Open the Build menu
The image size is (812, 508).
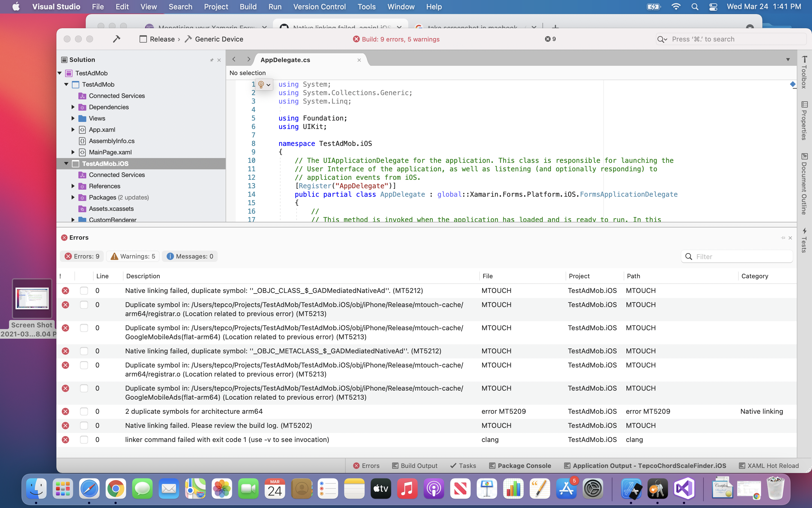[248, 7]
